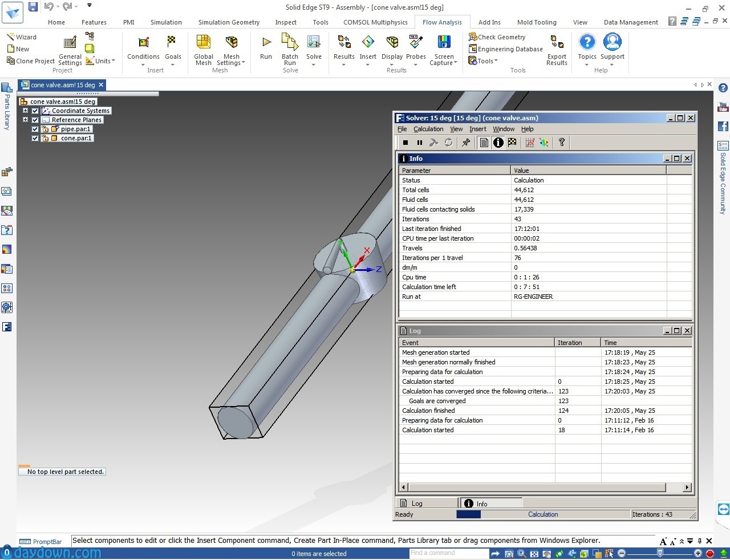730x560 pixels.
Task: Click New project button
Action: [x=18, y=49]
